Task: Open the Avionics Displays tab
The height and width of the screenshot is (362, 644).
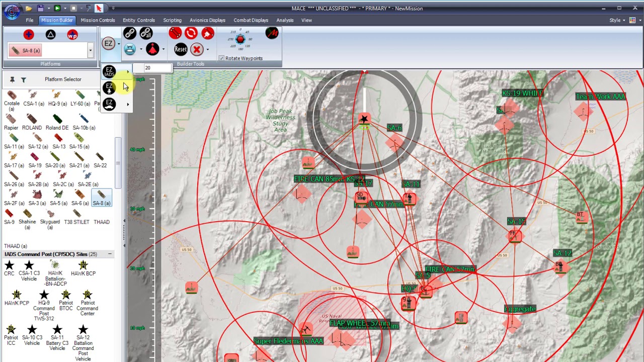Action: (207, 20)
